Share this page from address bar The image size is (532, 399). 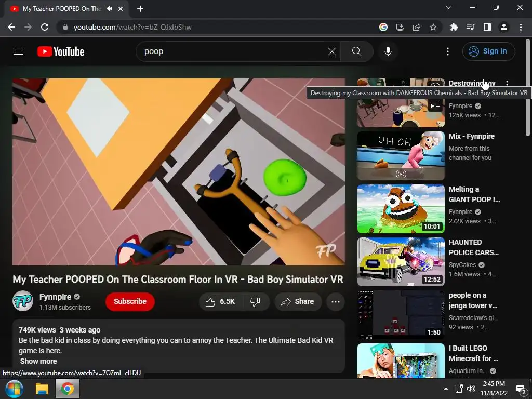coord(417,27)
